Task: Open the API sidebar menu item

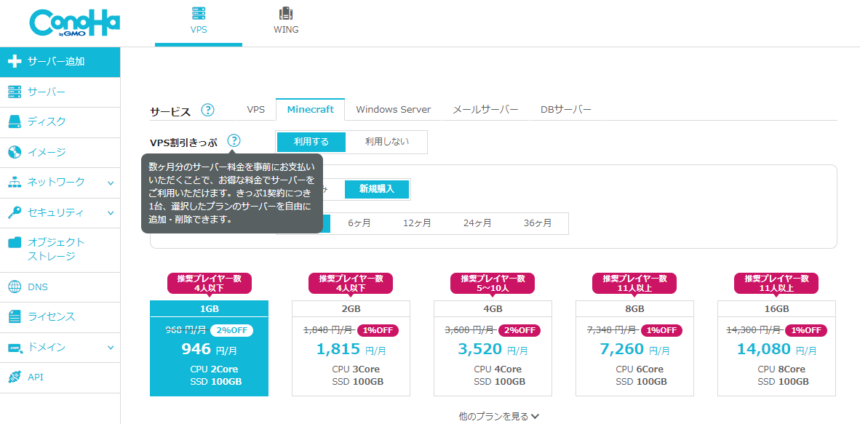Action: [x=60, y=377]
